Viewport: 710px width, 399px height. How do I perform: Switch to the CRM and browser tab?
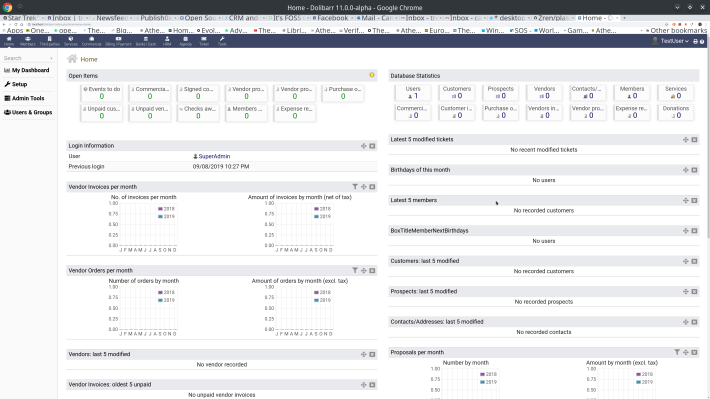pyautogui.click(x=244, y=18)
